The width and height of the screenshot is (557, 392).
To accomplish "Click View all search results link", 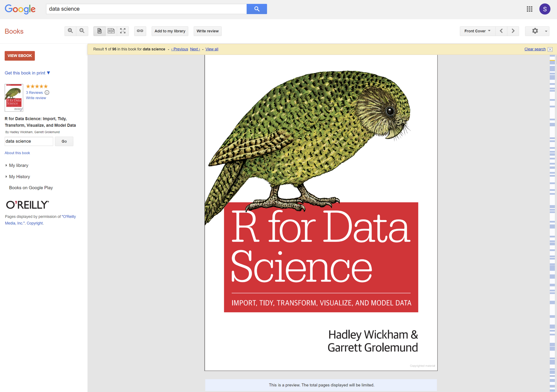I will coord(212,49).
